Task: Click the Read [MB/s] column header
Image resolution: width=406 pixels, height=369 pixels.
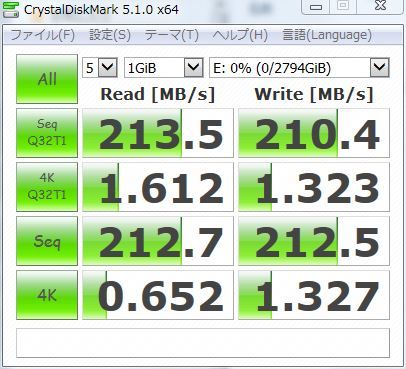Action: (x=158, y=94)
